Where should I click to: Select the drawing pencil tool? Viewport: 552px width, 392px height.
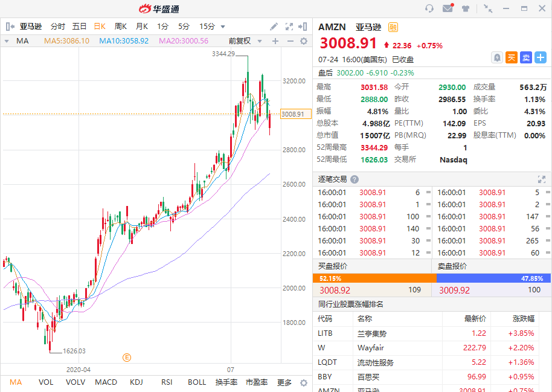coord(274,27)
